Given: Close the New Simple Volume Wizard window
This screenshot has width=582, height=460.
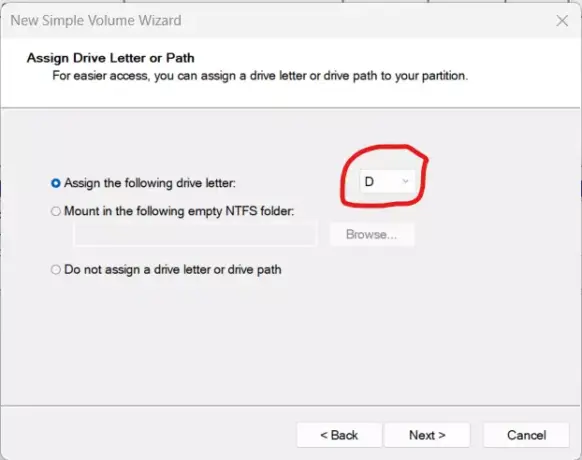Looking at the screenshot, I should (562, 21).
